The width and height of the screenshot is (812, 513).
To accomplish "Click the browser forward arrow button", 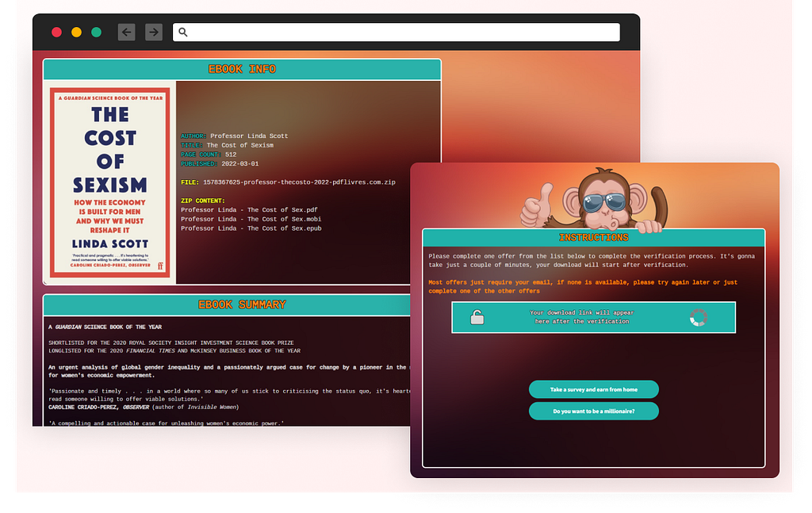I will (x=154, y=32).
